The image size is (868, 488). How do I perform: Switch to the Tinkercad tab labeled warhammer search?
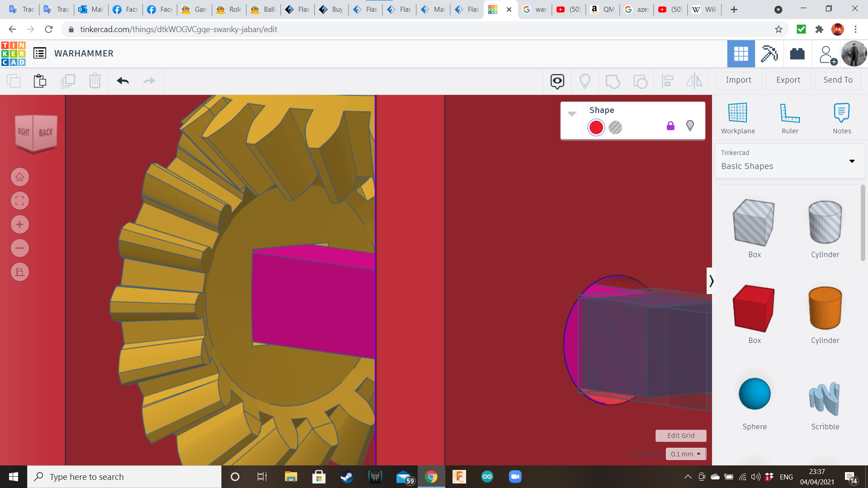[535, 9]
